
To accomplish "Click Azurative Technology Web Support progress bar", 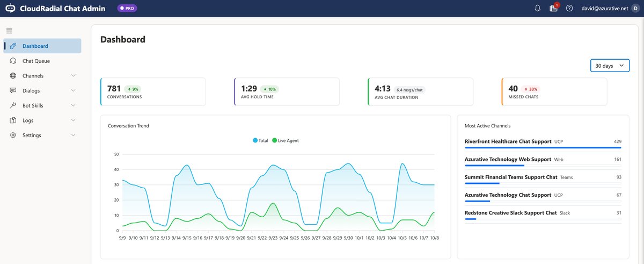I will point(543,165).
